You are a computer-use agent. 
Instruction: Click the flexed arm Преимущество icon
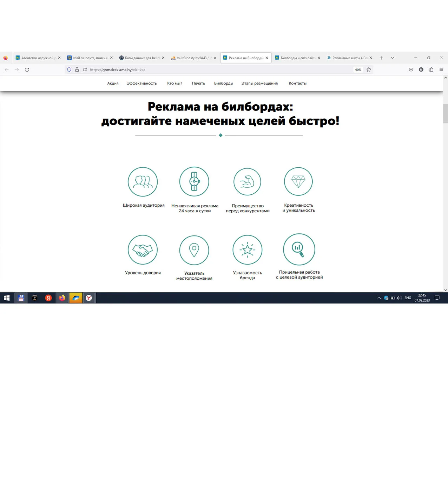[247, 182]
